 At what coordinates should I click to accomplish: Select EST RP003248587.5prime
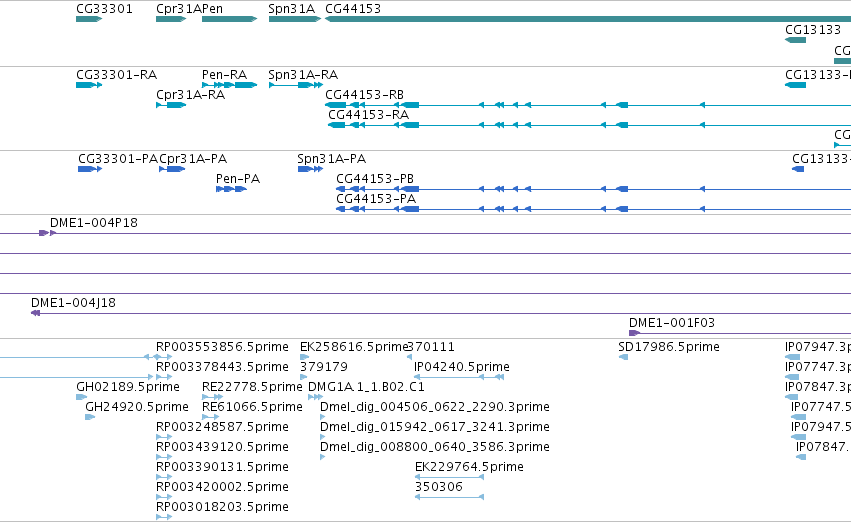[x=164, y=437]
